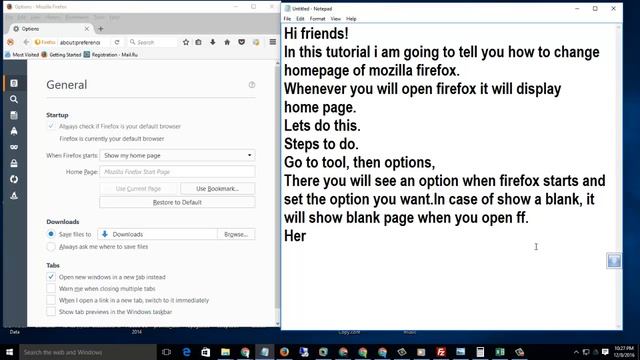The width and height of the screenshot is (640, 360).
Task: Open the File menu in Notepad
Action: pyautogui.click(x=287, y=19)
